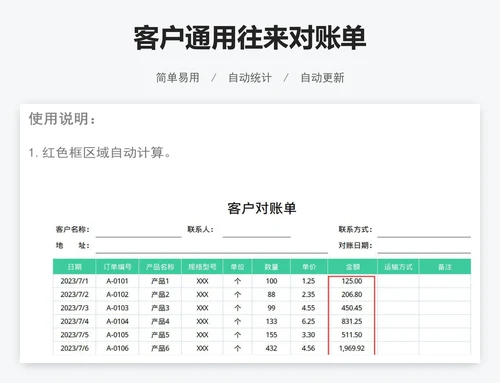Select quantity cell 99
This screenshot has width=500, height=383.
(x=271, y=308)
